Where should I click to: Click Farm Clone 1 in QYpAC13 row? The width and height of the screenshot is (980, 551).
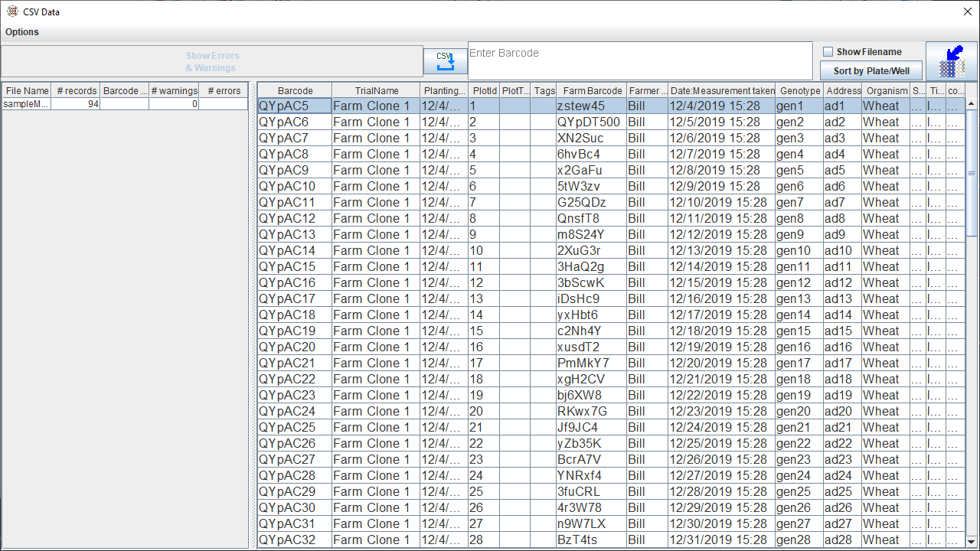click(x=377, y=234)
